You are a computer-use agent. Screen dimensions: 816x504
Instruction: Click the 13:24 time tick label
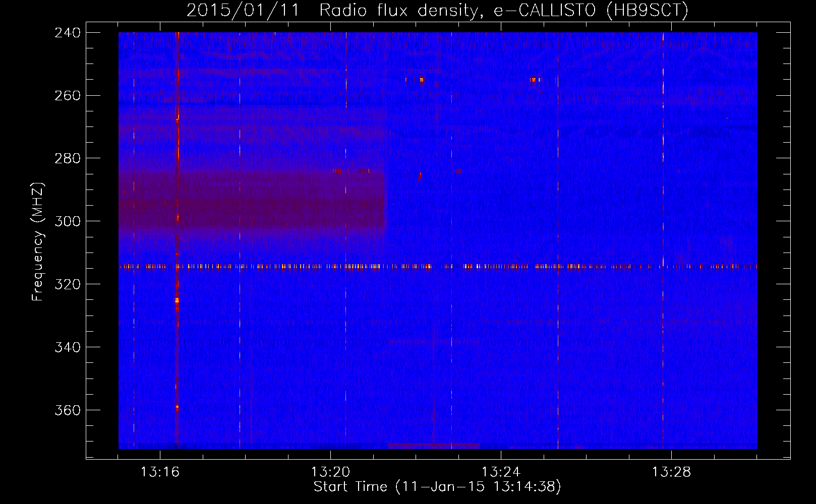click(x=501, y=472)
